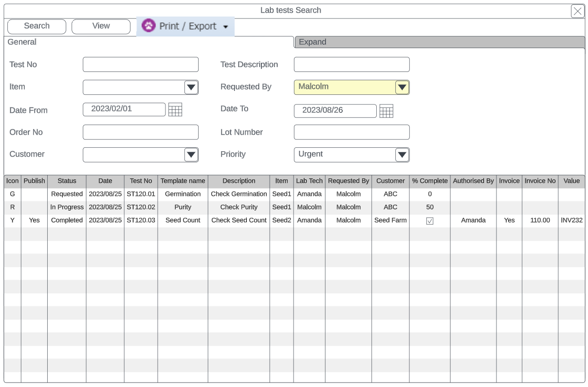Toggle % Complete checkbox for ST120.03
This screenshot has height=387, width=588.
tap(430, 221)
